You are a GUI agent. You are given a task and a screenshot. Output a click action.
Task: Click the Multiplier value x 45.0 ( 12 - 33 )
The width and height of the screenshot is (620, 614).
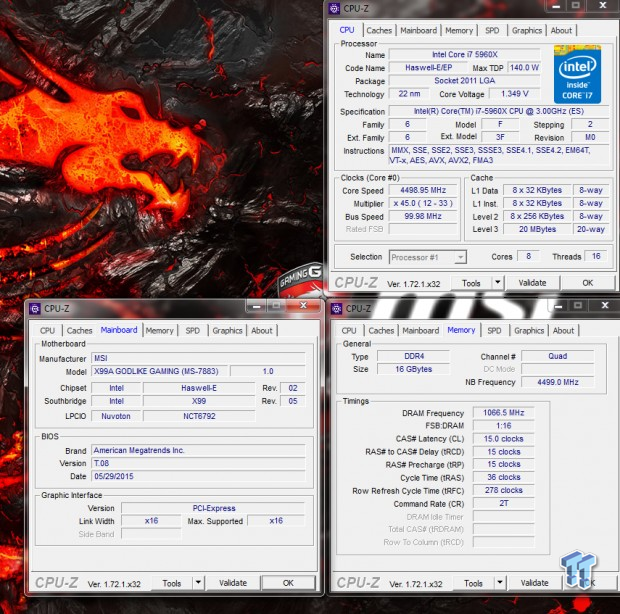click(423, 203)
